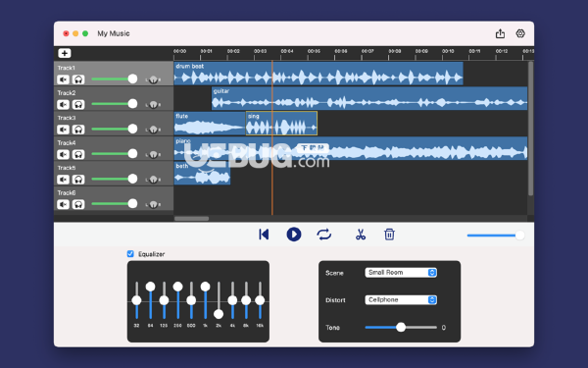Screen dimensions: 588x368
Task: Click Track1 volume slider handle
Action: point(132,79)
